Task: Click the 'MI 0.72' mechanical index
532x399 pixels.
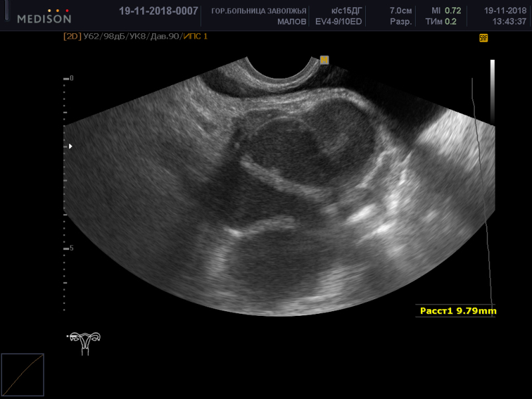Action: 446,11
